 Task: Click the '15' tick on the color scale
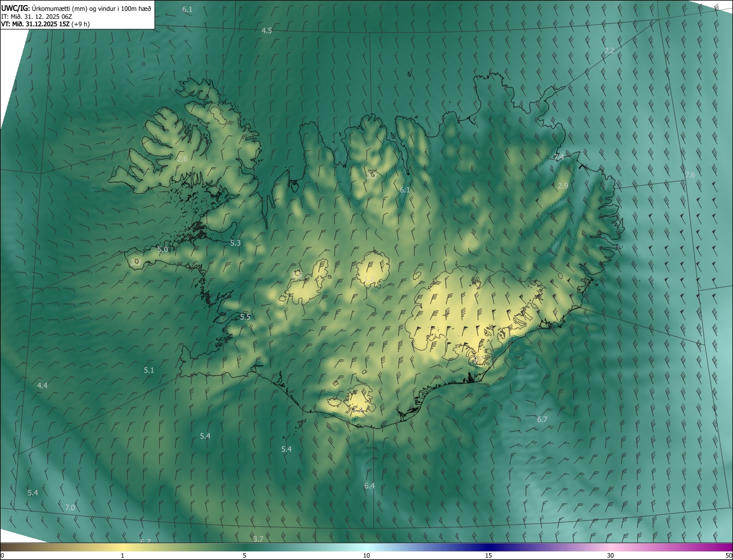click(x=488, y=556)
